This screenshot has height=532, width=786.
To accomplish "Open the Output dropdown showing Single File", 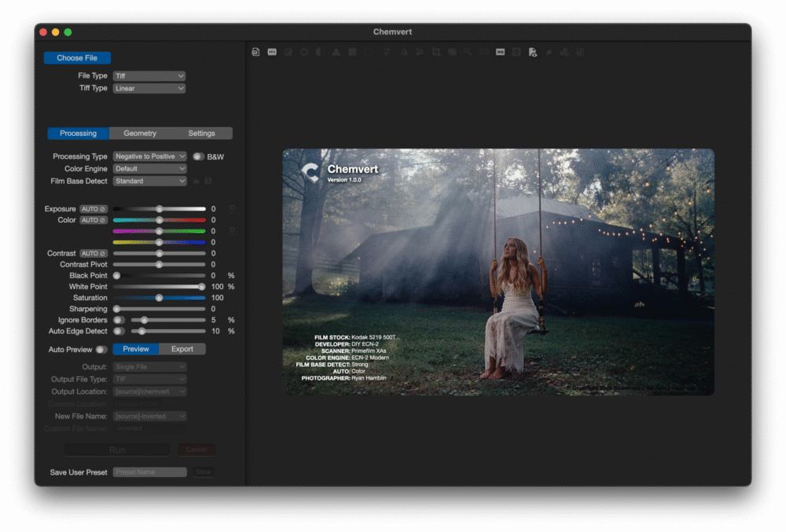I will point(150,367).
